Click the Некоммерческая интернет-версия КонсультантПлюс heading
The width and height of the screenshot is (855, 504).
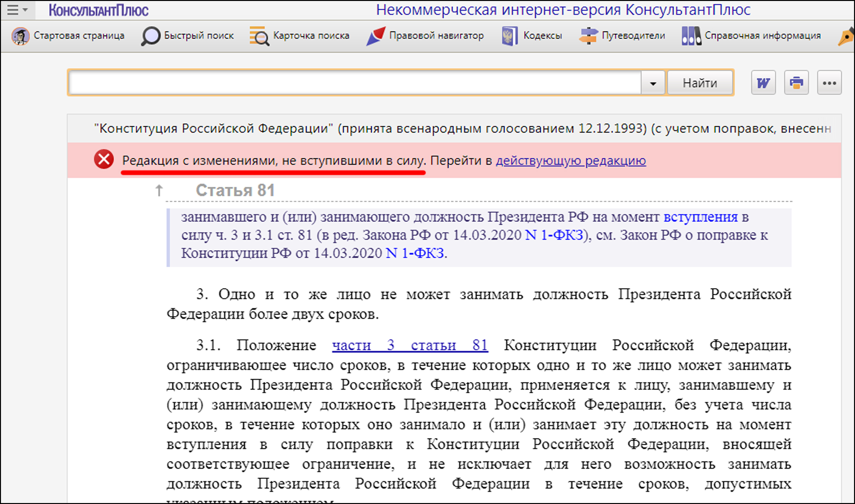tap(563, 10)
